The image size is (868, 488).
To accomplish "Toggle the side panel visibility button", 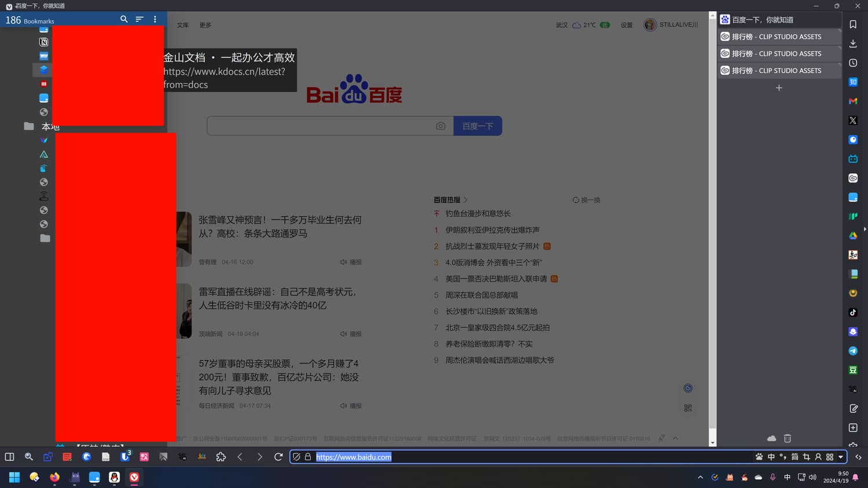I will 9,457.
